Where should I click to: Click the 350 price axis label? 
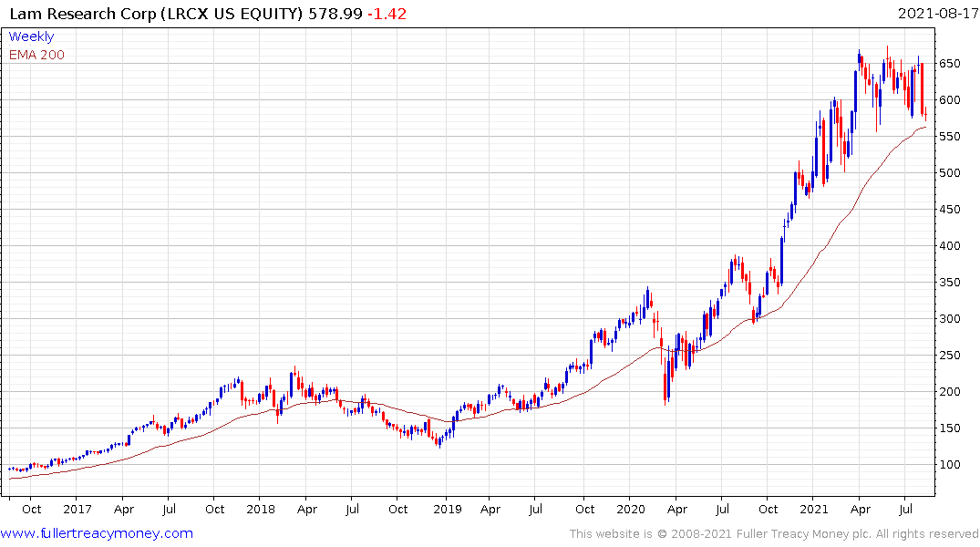click(949, 283)
